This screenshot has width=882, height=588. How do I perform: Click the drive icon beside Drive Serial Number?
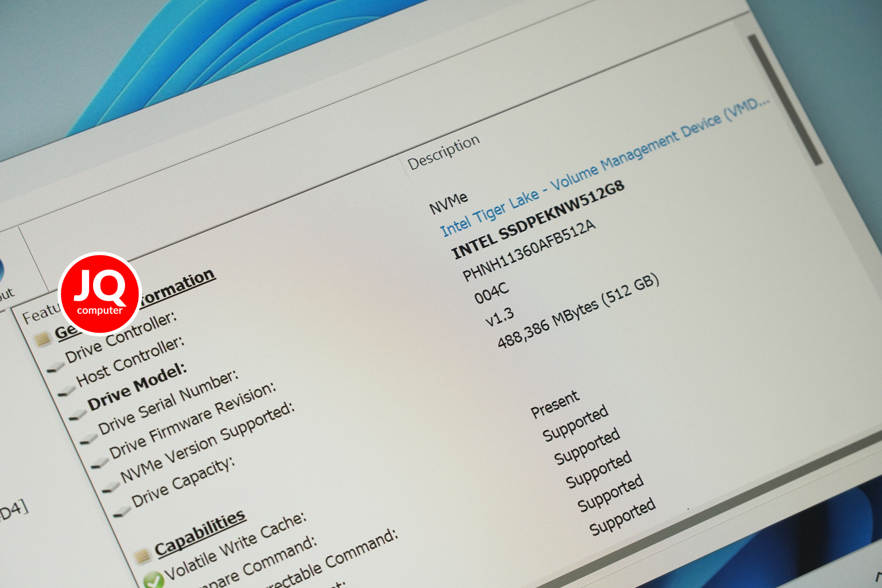point(89,439)
